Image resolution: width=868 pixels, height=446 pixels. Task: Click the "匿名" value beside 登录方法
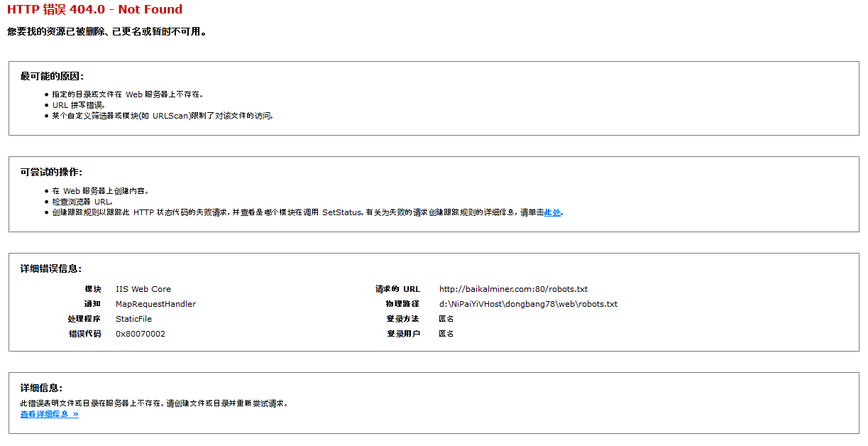(446, 319)
